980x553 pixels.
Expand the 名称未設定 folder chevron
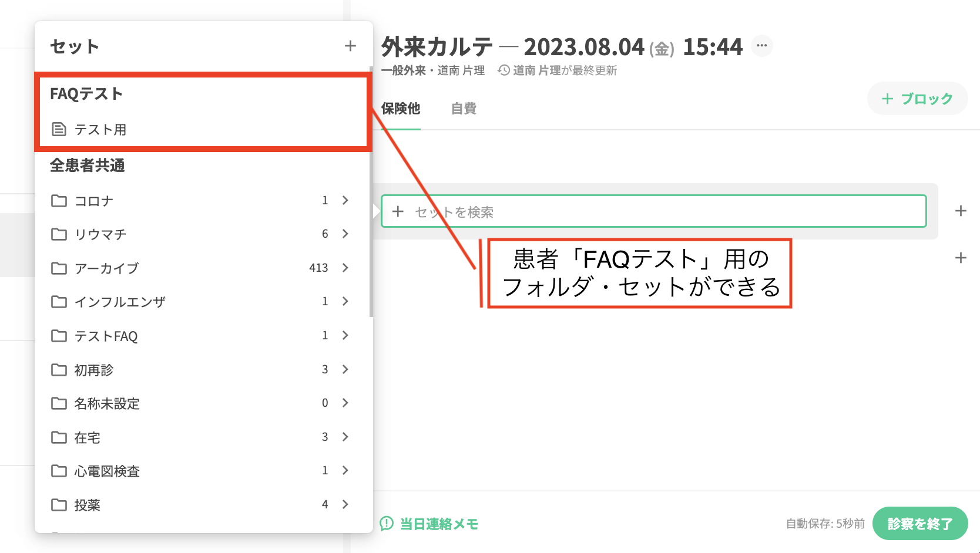[x=345, y=403]
